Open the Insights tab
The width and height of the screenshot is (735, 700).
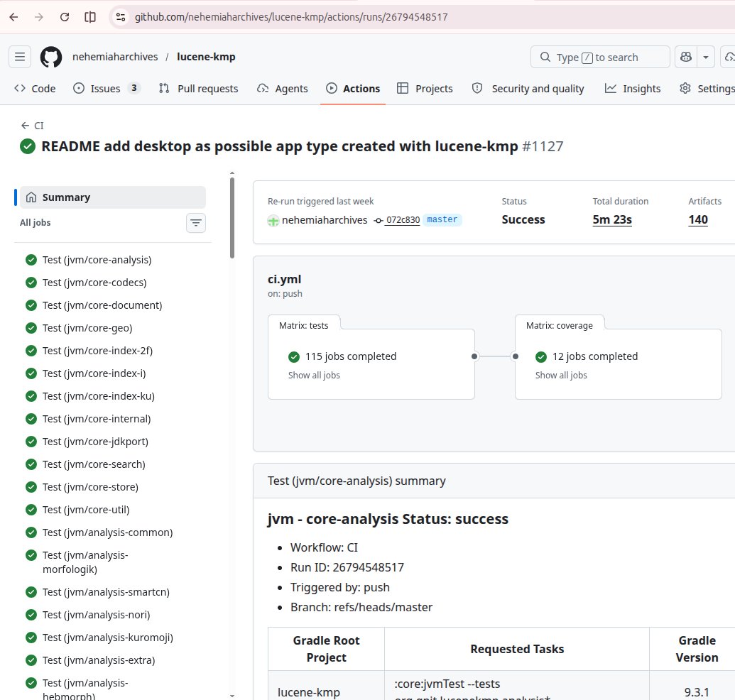(632, 89)
